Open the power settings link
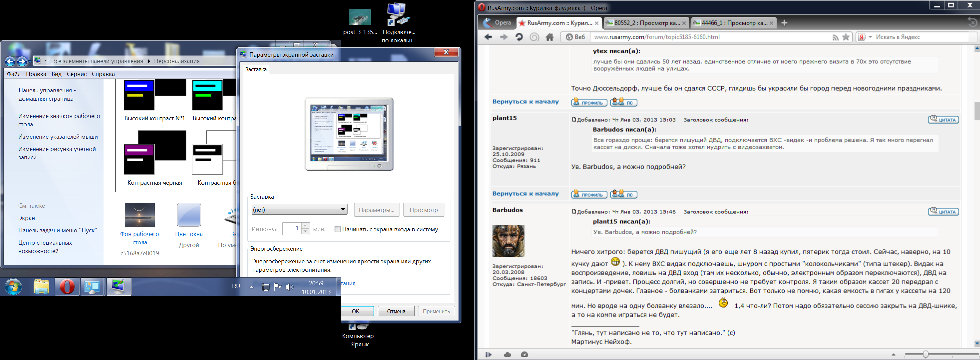The width and height of the screenshot is (980, 360). (350, 283)
